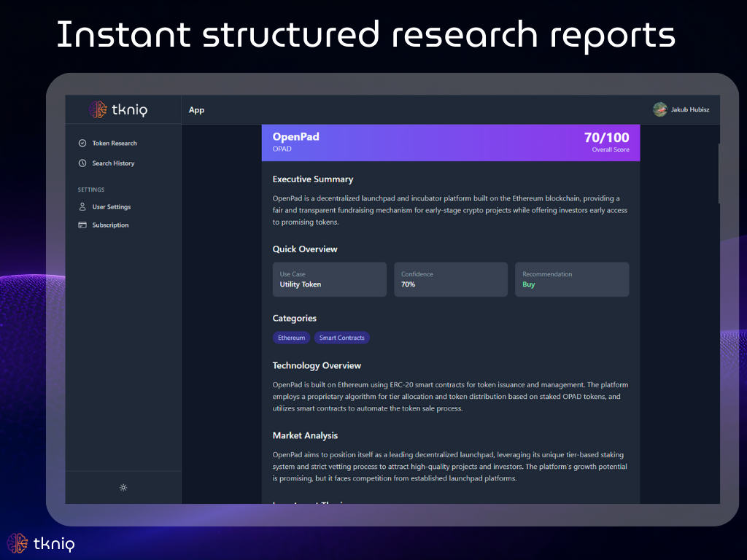The height and width of the screenshot is (560, 747).
Task: Select the Ethereum category tag
Action: point(291,338)
